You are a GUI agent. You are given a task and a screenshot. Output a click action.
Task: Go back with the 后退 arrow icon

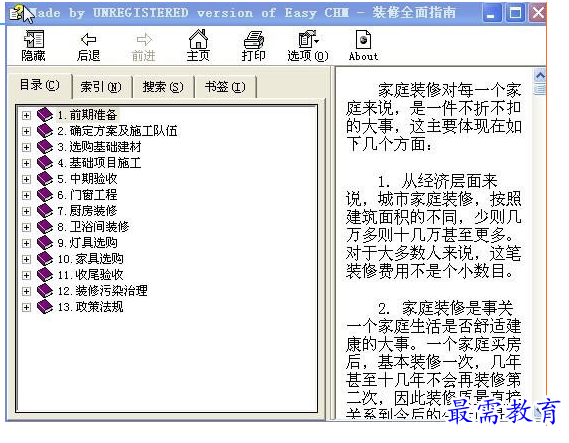click(x=89, y=39)
